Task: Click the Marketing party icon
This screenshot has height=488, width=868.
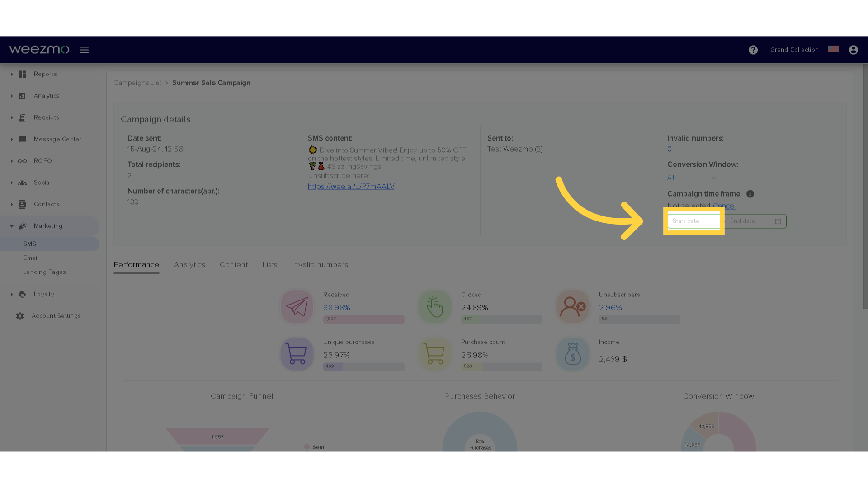Action: [x=22, y=226]
